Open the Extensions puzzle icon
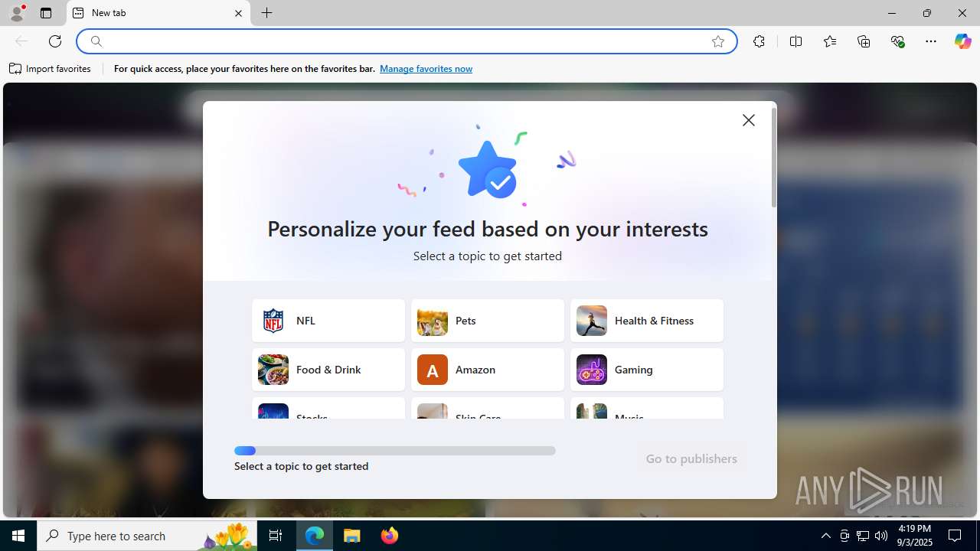 pos(759,41)
